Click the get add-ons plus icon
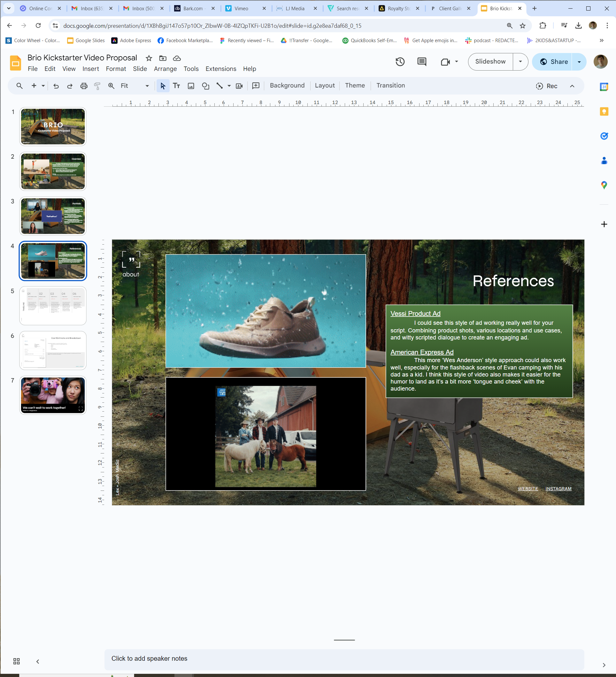Image resolution: width=616 pixels, height=677 pixels. pos(604,224)
